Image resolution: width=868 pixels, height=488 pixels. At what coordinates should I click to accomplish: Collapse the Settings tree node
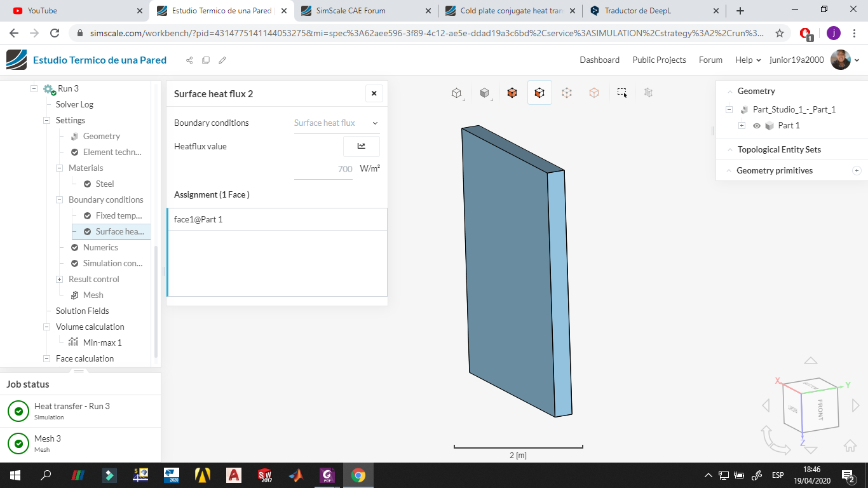pyautogui.click(x=46, y=120)
